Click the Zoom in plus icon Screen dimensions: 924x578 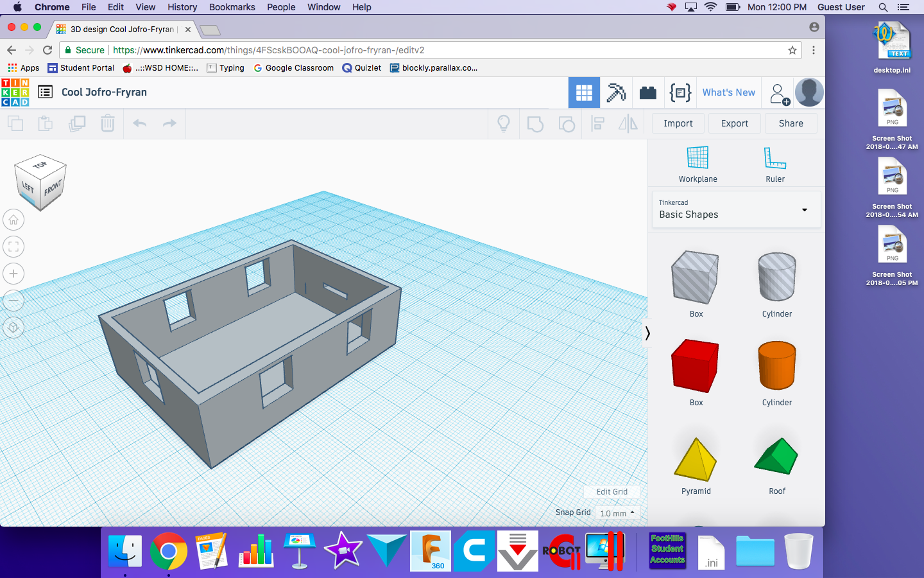13,274
